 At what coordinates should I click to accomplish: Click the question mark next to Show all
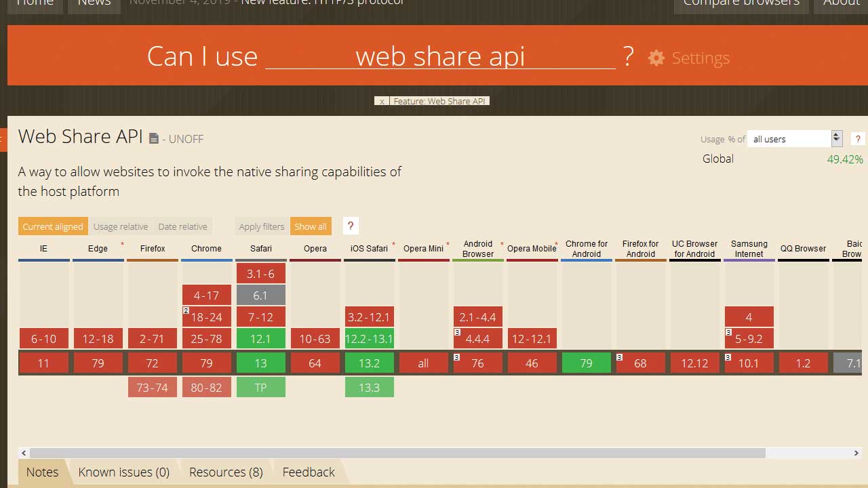point(350,226)
